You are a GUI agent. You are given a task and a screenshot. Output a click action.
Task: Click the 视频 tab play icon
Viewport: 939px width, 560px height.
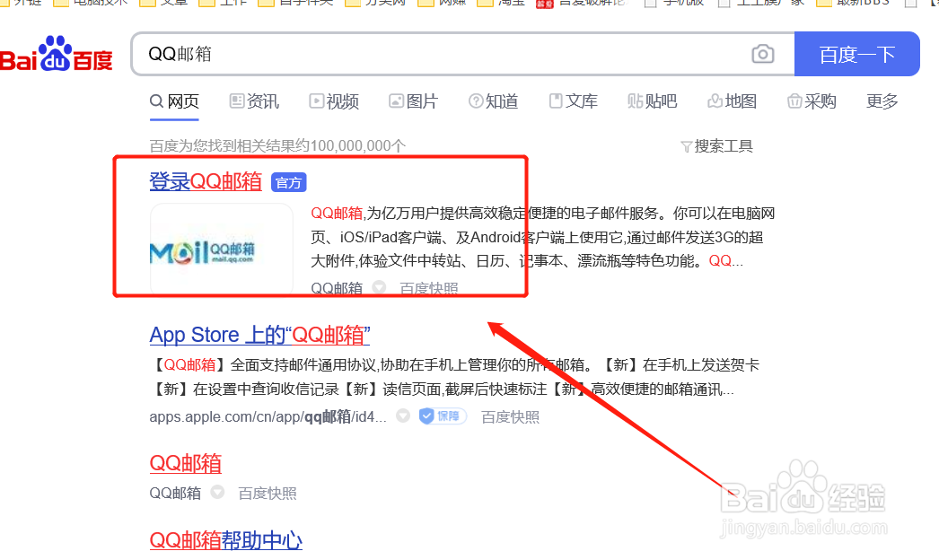[x=316, y=101]
